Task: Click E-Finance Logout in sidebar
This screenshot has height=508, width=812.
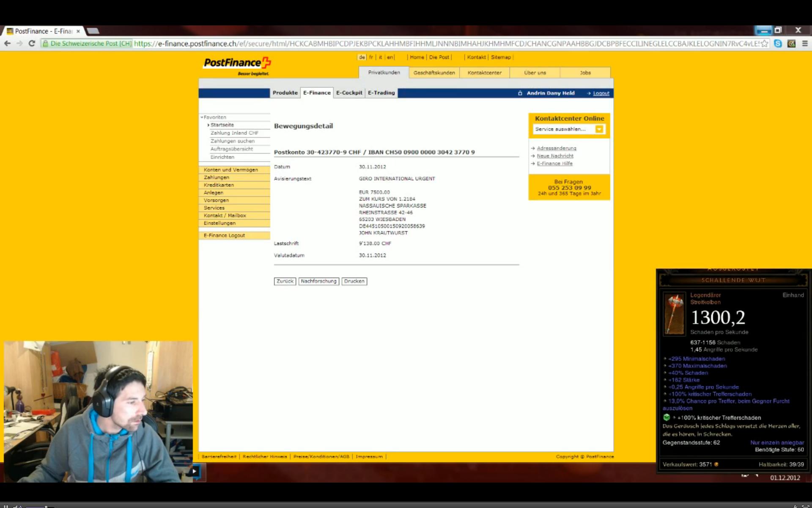Action: tap(234, 235)
